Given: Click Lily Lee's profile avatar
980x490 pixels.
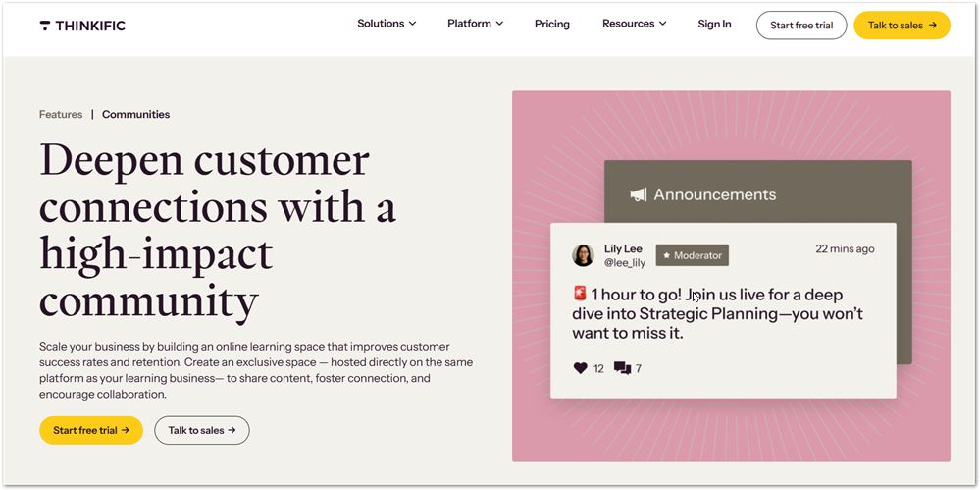Looking at the screenshot, I should click(x=583, y=255).
